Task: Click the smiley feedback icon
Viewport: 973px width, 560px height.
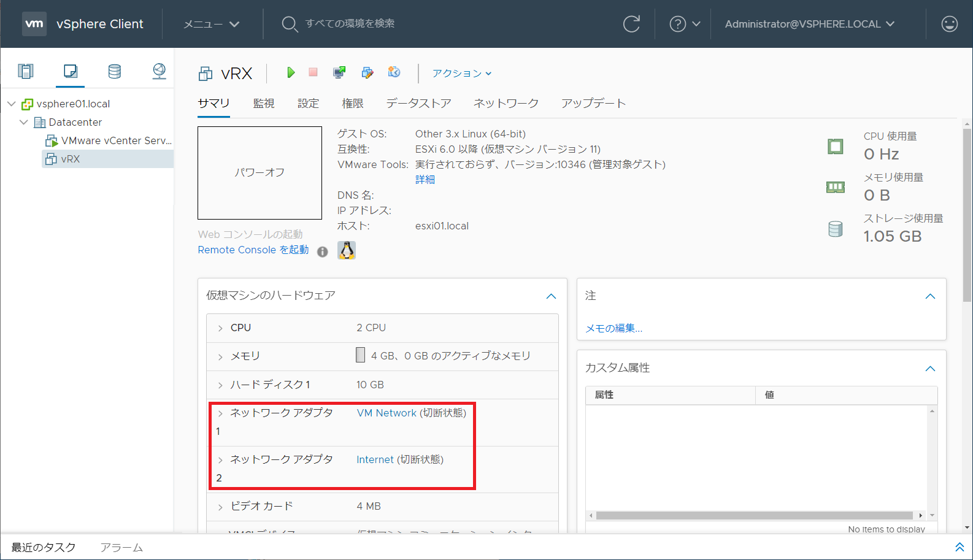Action: coord(949,24)
